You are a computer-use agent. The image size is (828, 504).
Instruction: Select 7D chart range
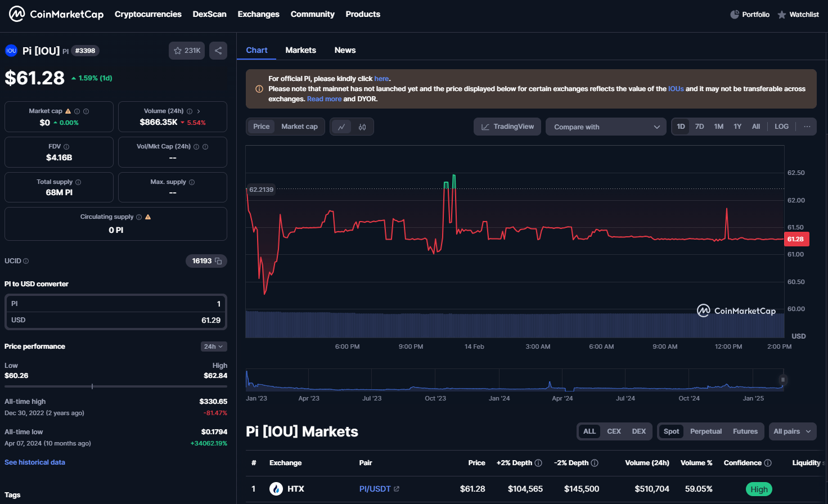click(699, 127)
